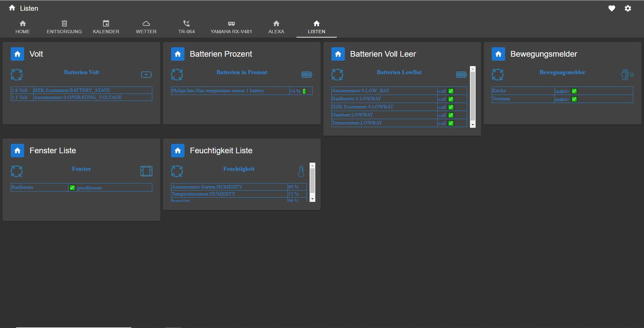Screen dimensions: 644x328
Task: Click motion detector person icon
Action: pos(627,74)
